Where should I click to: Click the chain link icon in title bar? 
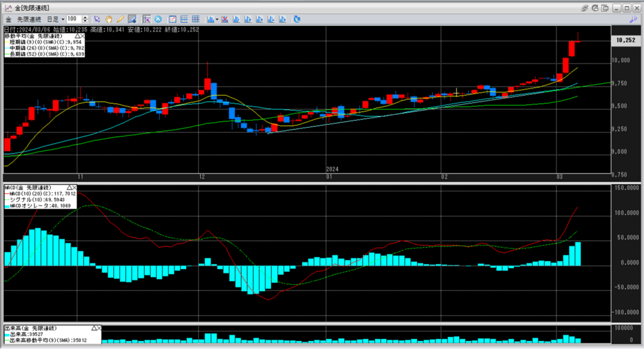[584, 8]
